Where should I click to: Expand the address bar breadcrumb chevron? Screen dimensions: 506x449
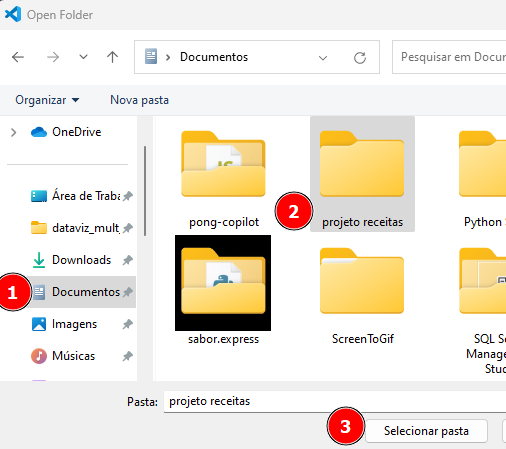click(x=168, y=57)
